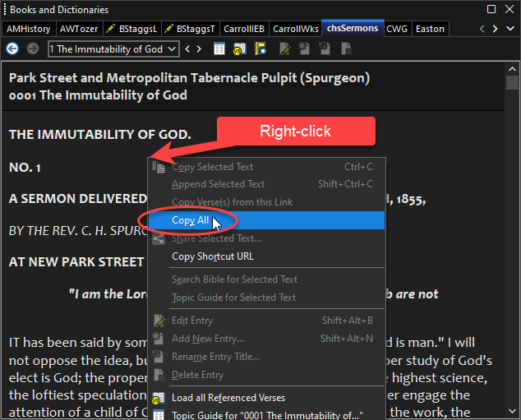The width and height of the screenshot is (521, 420).
Task: Select Copy Shortcut URL
Action: point(266,256)
